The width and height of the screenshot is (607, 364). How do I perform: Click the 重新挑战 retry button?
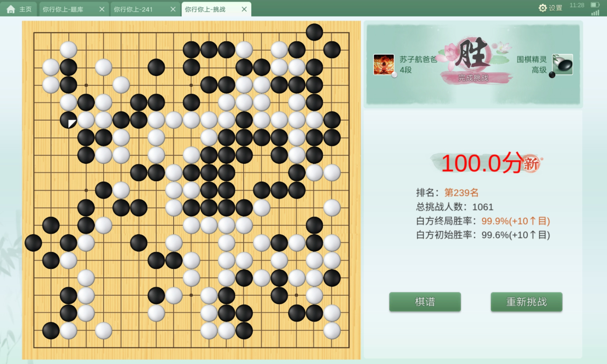[x=527, y=302]
